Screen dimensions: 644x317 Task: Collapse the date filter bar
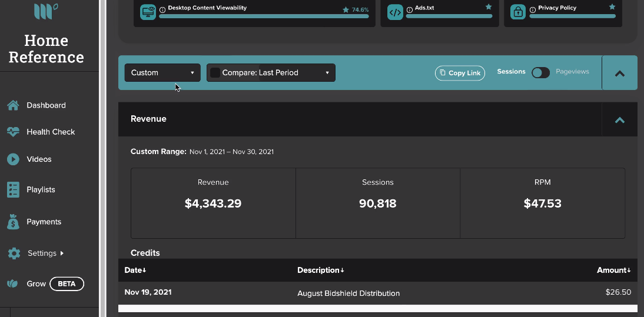pyautogui.click(x=620, y=74)
